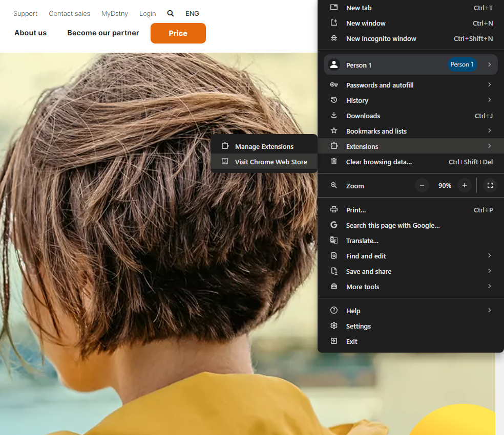The height and width of the screenshot is (435, 504).
Task: Choose Exit from the menu
Action: [411, 341]
